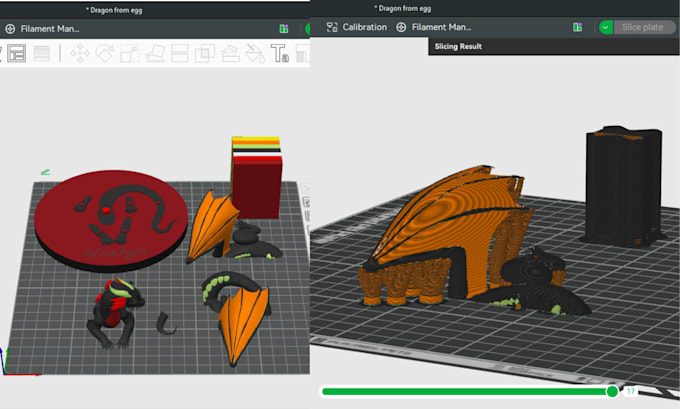Select the Move tool in the left toolbar
This screenshot has height=409, width=680.
point(80,54)
